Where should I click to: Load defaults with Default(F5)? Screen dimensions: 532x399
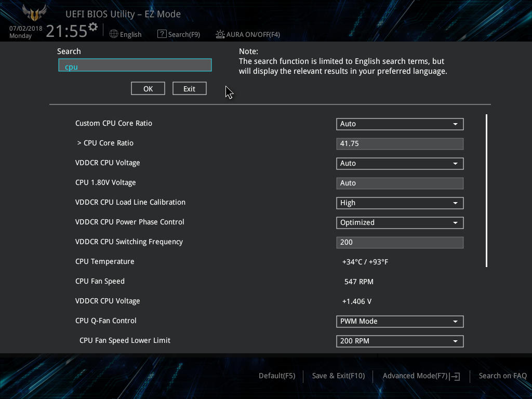tap(277, 376)
